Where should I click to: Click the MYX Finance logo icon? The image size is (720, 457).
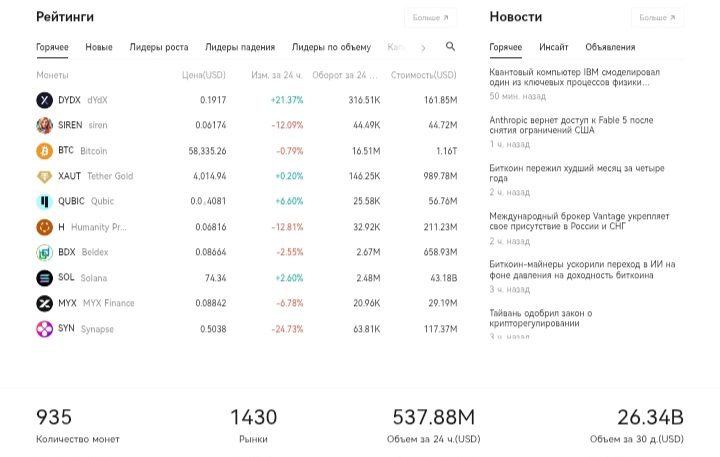[45, 303]
